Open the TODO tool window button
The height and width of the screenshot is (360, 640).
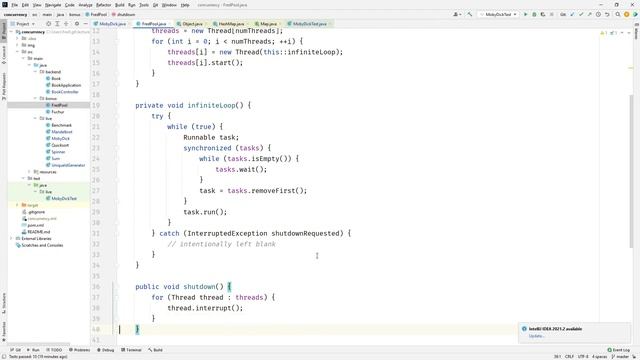[54, 350]
